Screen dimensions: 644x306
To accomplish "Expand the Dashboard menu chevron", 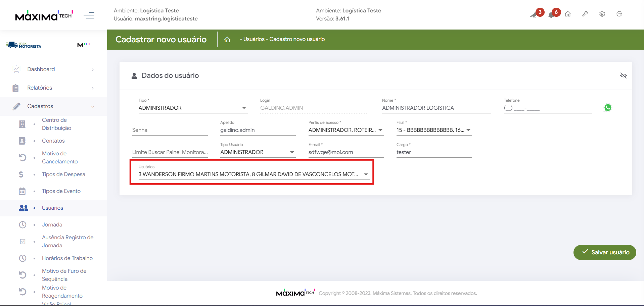I will point(93,70).
